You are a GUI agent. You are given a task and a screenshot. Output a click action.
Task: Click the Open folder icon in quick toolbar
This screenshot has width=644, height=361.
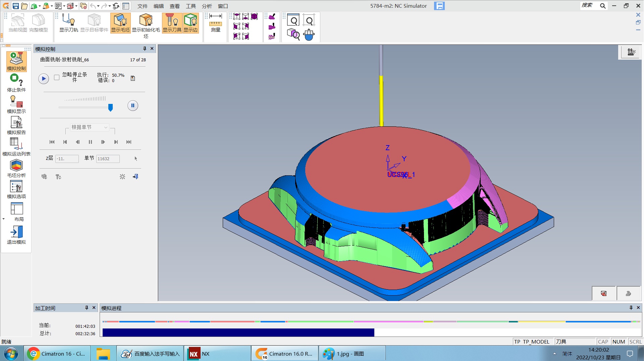(x=24, y=6)
